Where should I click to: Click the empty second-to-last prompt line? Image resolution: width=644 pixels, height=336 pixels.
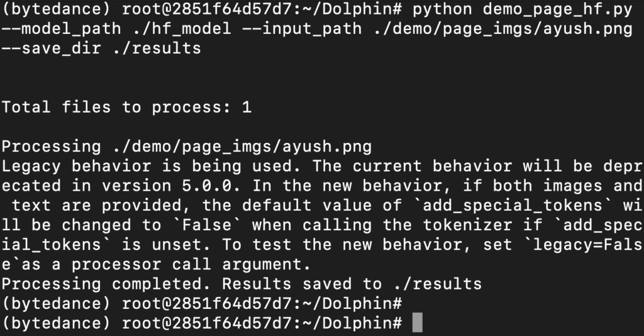coord(202,303)
